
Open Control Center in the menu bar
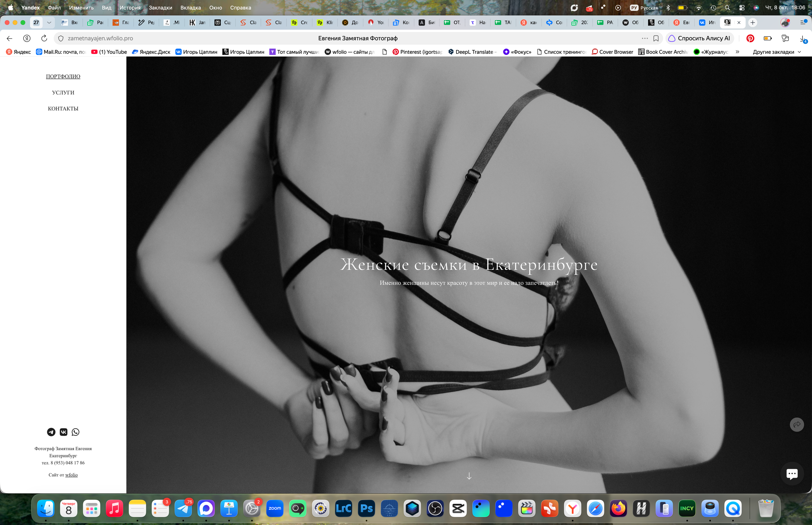742,8
